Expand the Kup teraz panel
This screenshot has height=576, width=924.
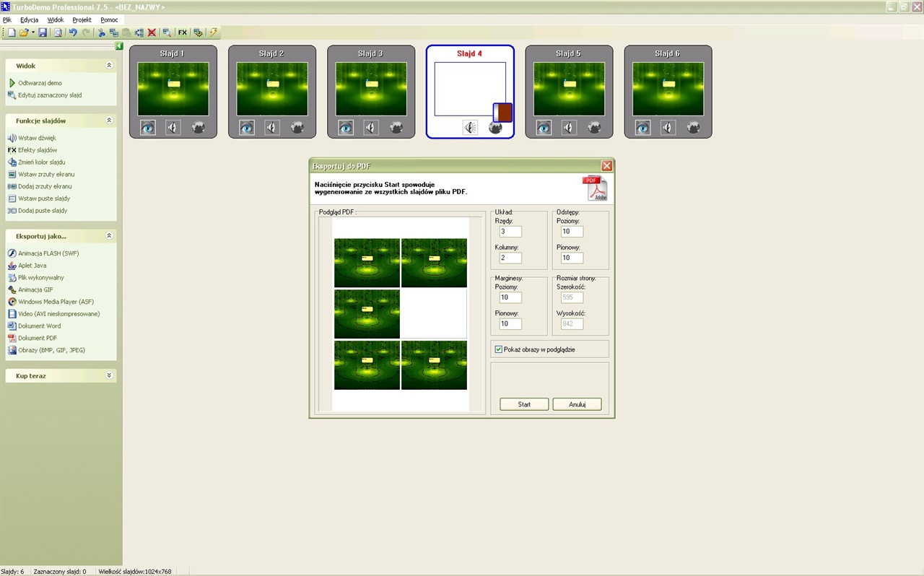109,376
